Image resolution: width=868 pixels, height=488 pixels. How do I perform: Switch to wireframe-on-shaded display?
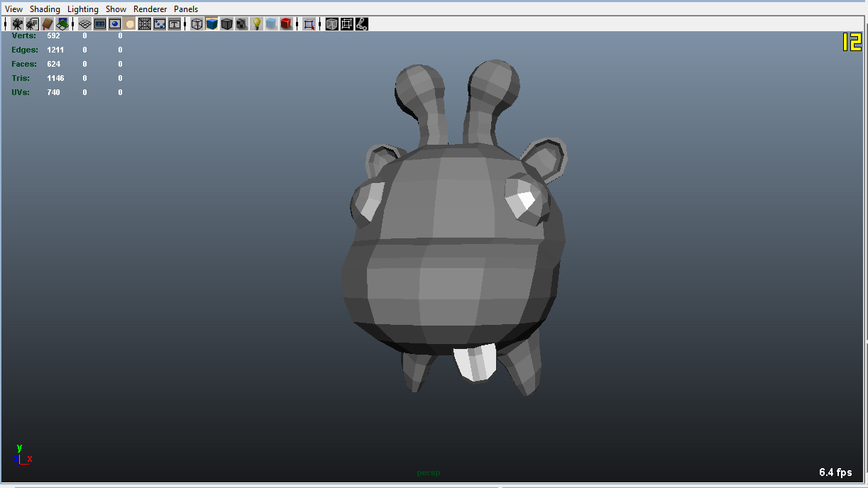pyautogui.click(x=226, y=23)
